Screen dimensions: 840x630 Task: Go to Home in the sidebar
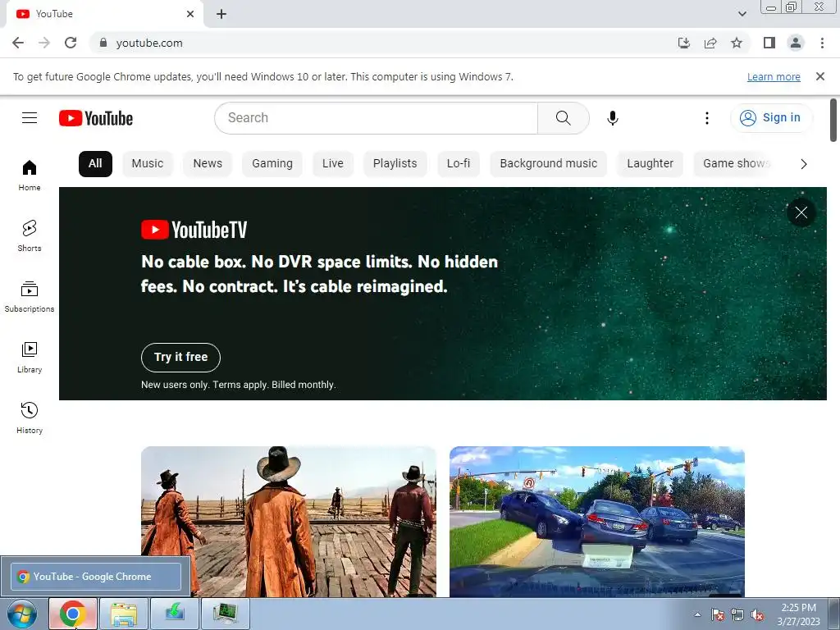30,176
